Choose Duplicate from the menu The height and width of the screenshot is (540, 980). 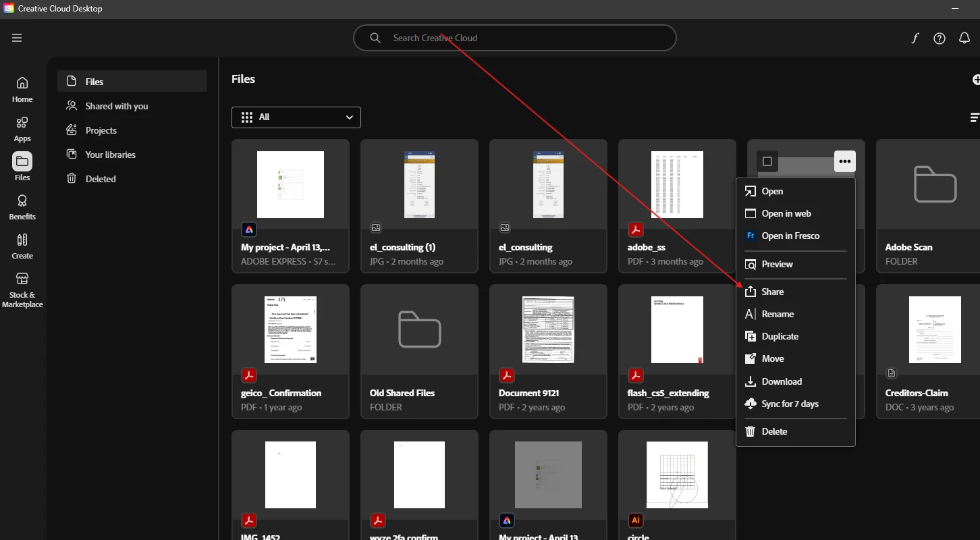tap(796, 336)
